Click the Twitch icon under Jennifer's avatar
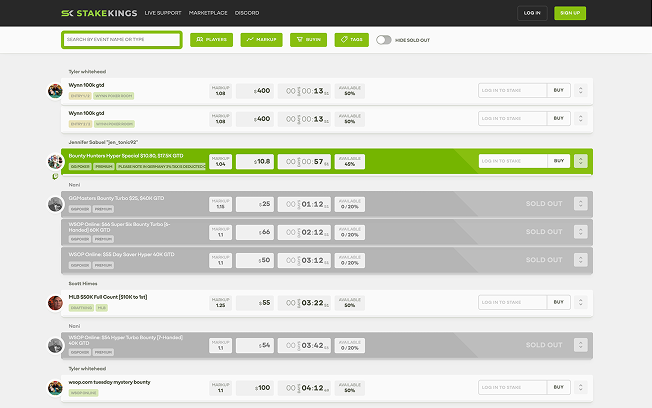 (55, 176)
